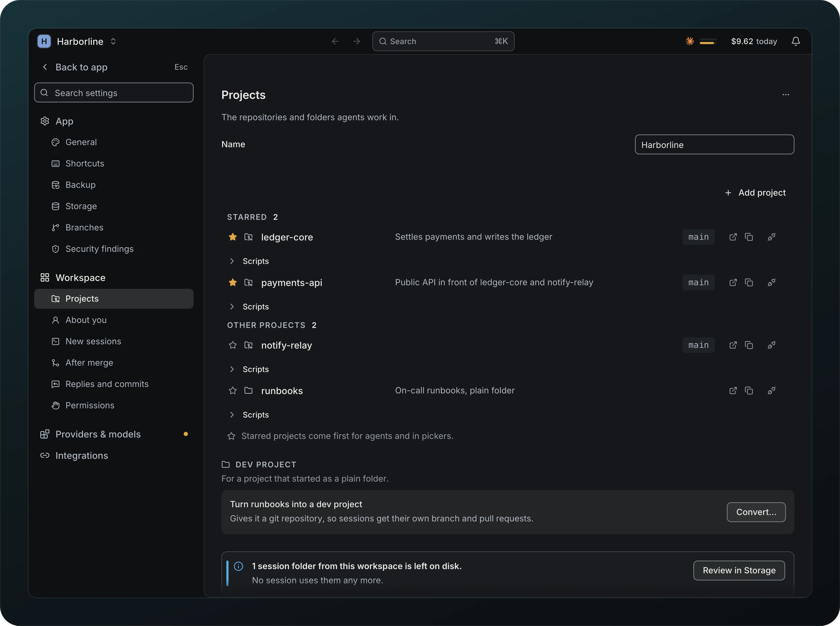
Task: Open Security findings settings
Action: (x=114, y=249)
